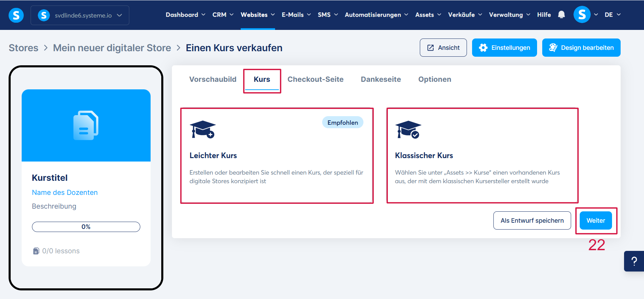644x299 pixels.
Task: Switch to the Vorschaubild tab
Action: coord(213,79)
